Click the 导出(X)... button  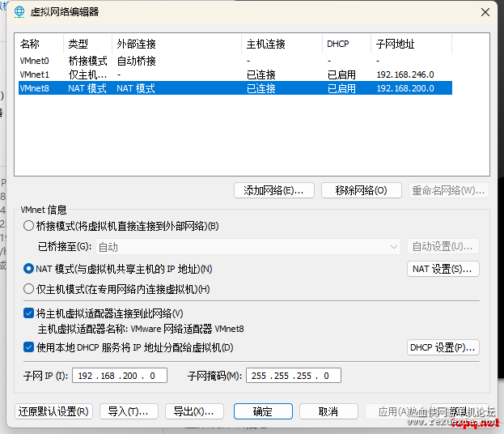[x=194, y=411]
